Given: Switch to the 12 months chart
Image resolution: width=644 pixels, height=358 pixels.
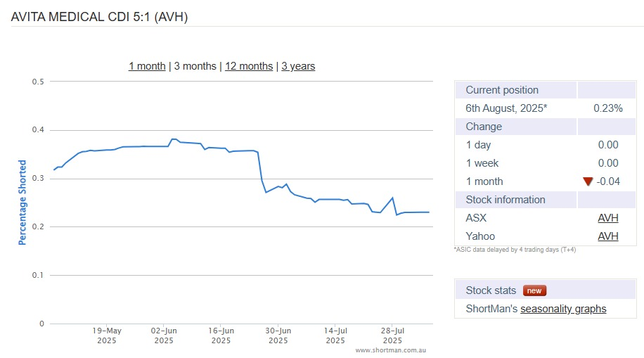Looking at the screenshot, I should (x=249, y=66).
